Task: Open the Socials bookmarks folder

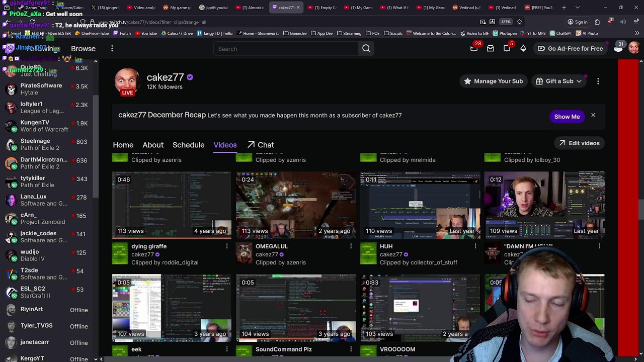Action: (x=393, y=33)
